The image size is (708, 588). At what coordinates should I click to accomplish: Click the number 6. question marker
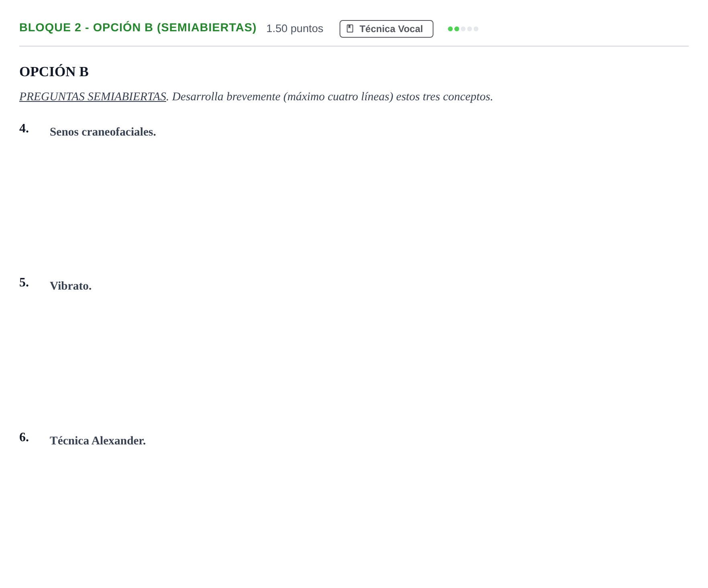(24, 437)
